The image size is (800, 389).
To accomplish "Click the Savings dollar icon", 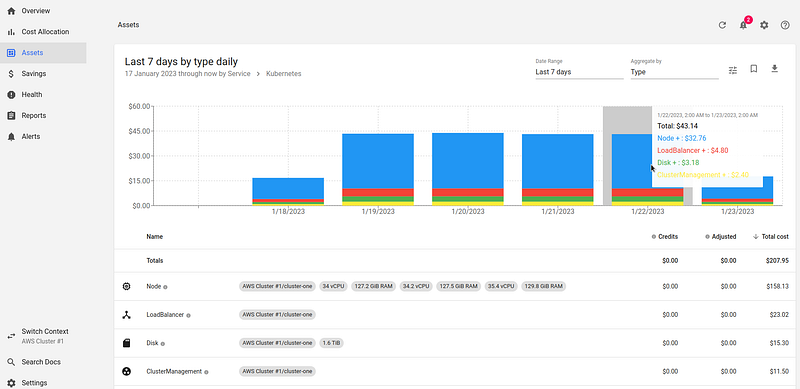I will [x=11, y=74].
